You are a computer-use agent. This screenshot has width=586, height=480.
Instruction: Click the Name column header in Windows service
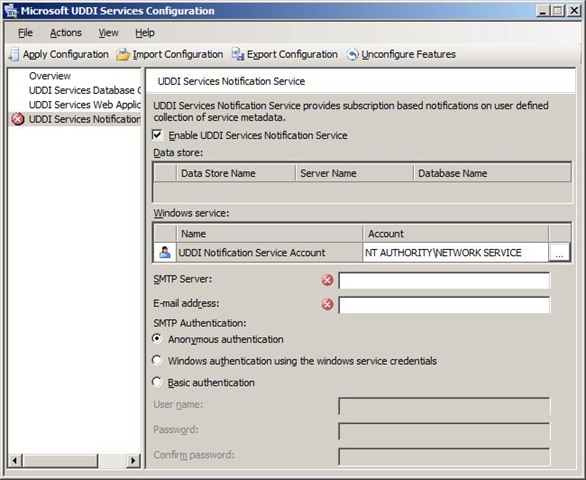click(269, 234)
